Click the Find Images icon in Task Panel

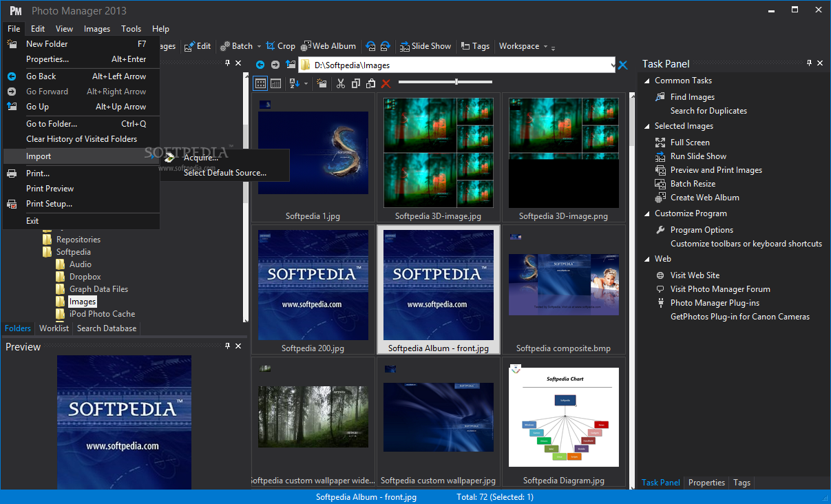coord(660,97)
